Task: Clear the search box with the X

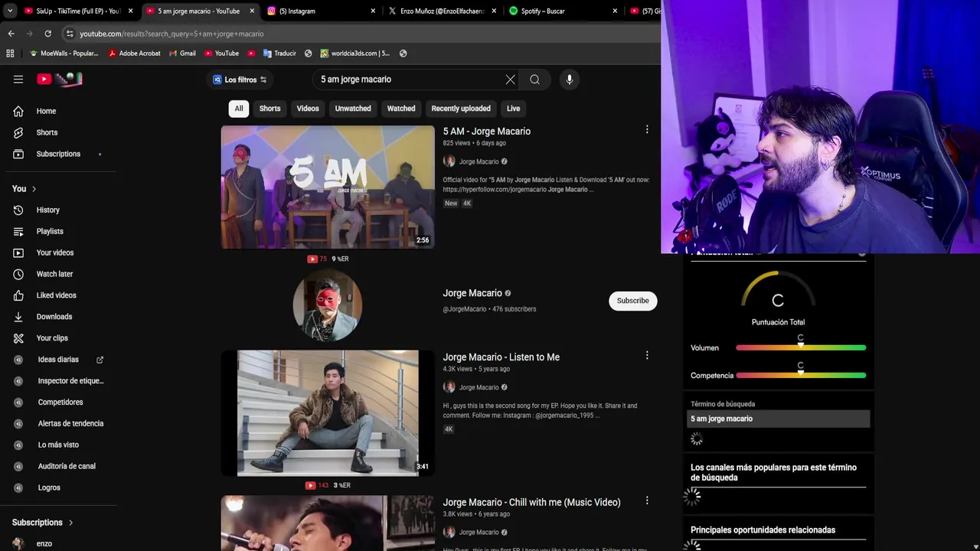Action: click(x=511, y=80)
